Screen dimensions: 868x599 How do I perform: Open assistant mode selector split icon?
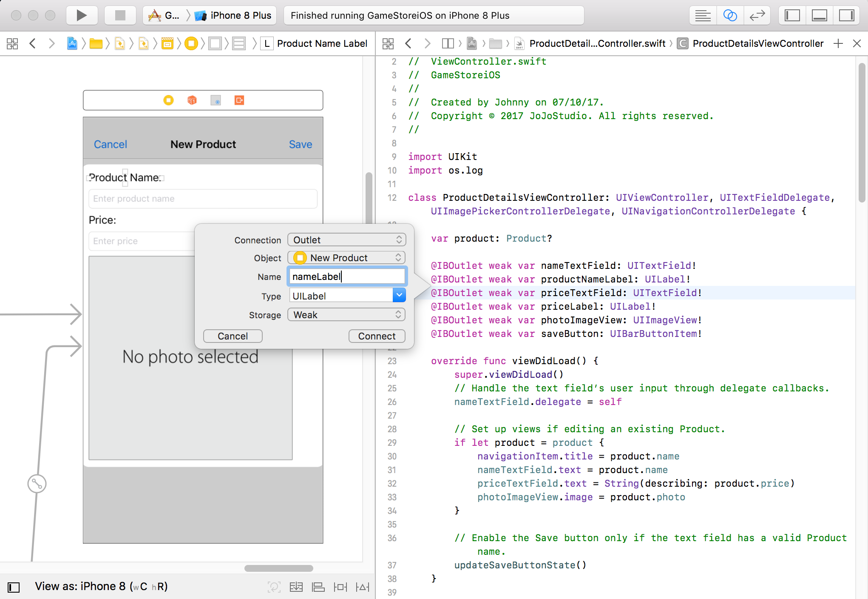click(448, 43)
